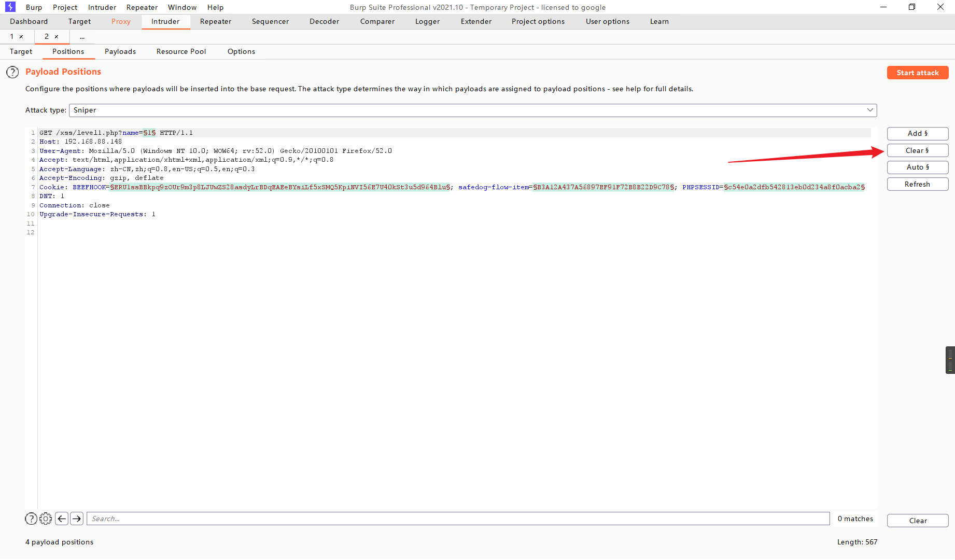955x560 pixels.
Task: Close Intruder tab 2
Action: click(x=57, y=36)
